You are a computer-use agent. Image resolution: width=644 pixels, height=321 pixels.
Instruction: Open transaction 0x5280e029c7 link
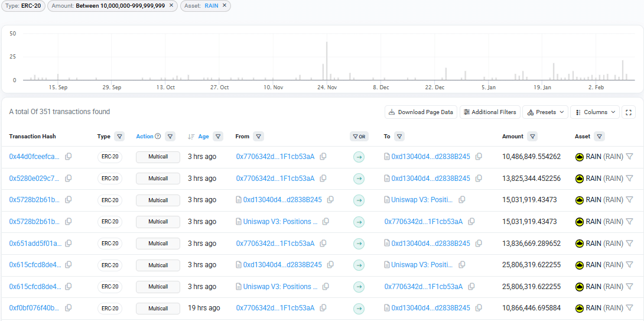34,179
